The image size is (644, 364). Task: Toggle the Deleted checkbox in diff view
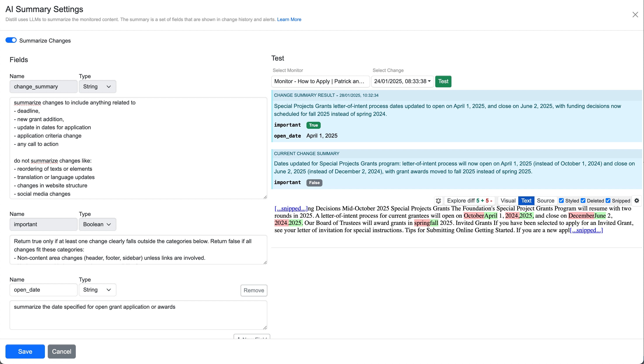pyautogui.click(x=585, y=201)
